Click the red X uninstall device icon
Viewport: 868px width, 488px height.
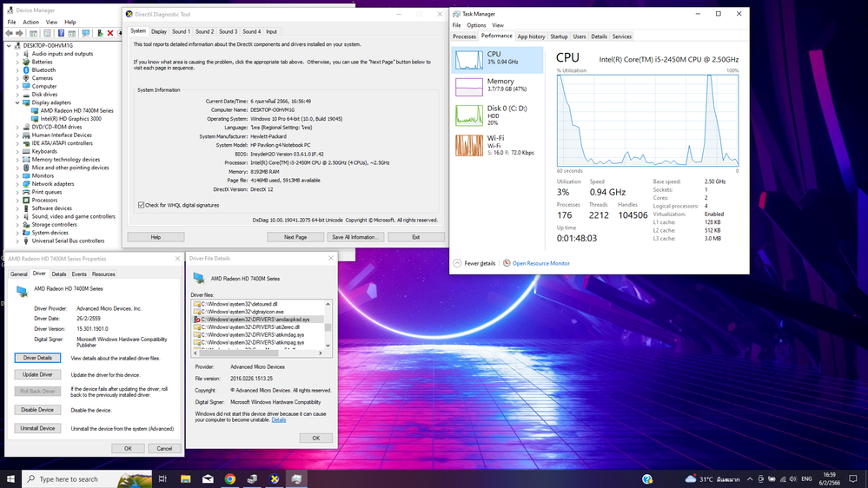pos(110,33)
